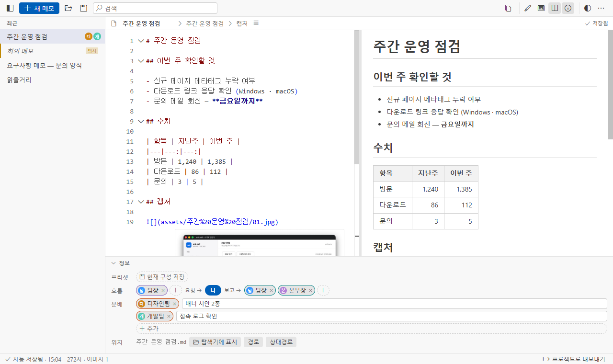
Task: Remove the 디자인팀 chip with its x
Action: pyautogui.click(x=174, y=304)
